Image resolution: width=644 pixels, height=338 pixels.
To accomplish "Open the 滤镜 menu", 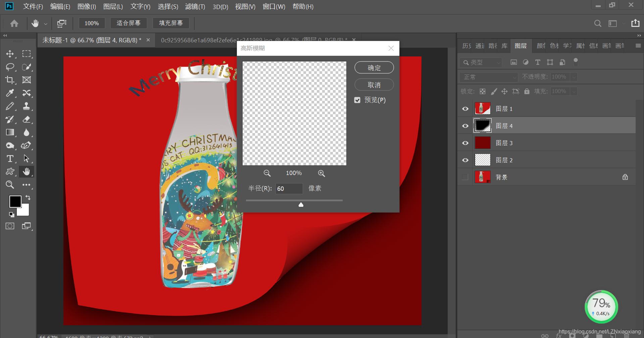I will 195,6.
